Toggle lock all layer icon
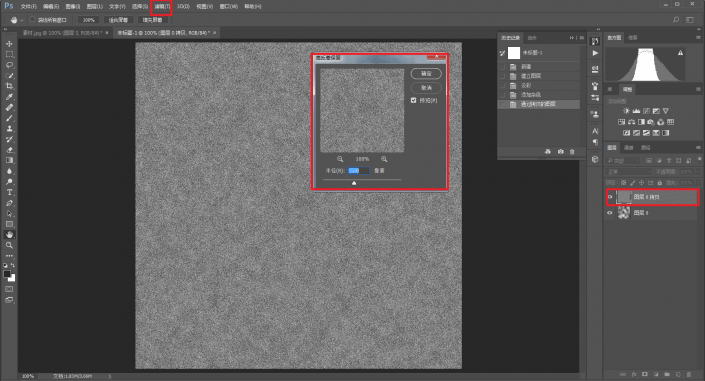705x381 pixels. (x=660, y=183)
